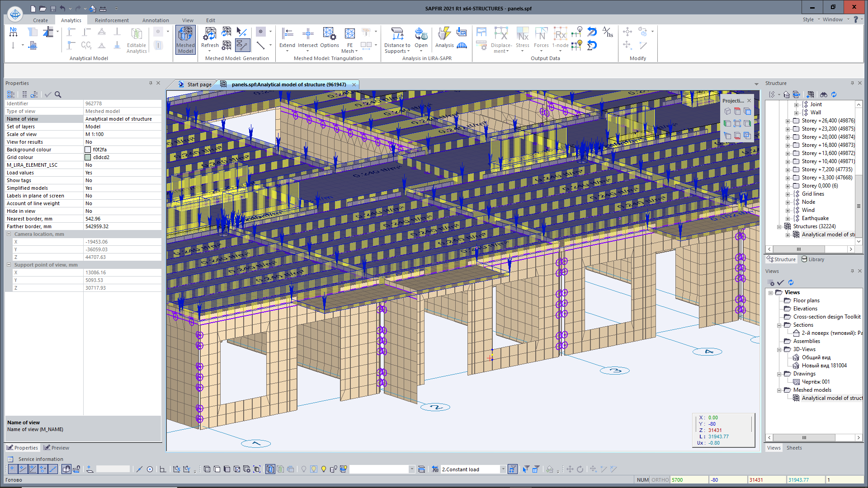Collapse the Camera location property group
Viewport: 868px width, 488px height.
click(x=9, y=234)
